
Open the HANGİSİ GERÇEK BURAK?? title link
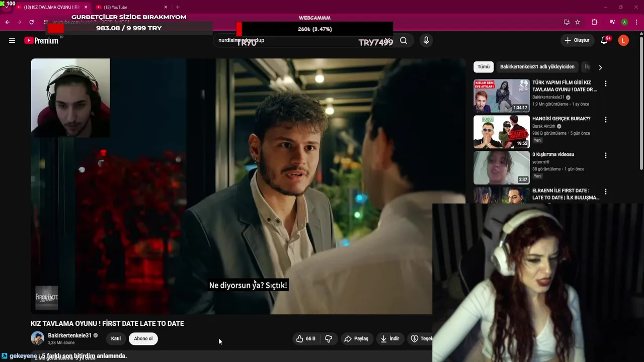tap(561, 119)
